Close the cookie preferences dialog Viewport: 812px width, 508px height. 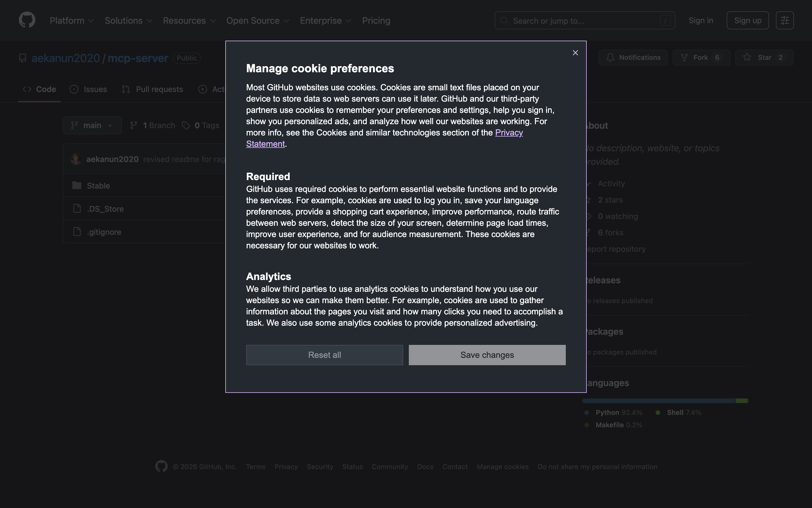point(575,53)
